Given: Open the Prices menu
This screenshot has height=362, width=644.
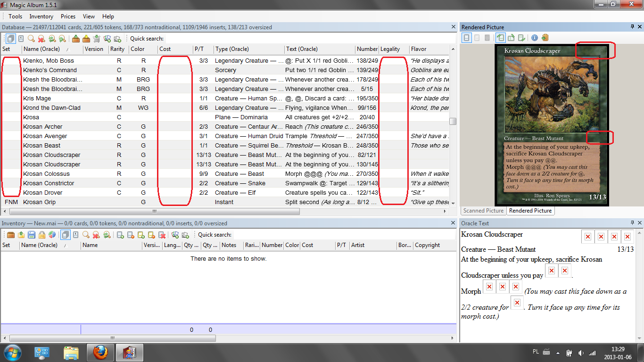Looking at the screenshot, I should (x=68, y=16).
